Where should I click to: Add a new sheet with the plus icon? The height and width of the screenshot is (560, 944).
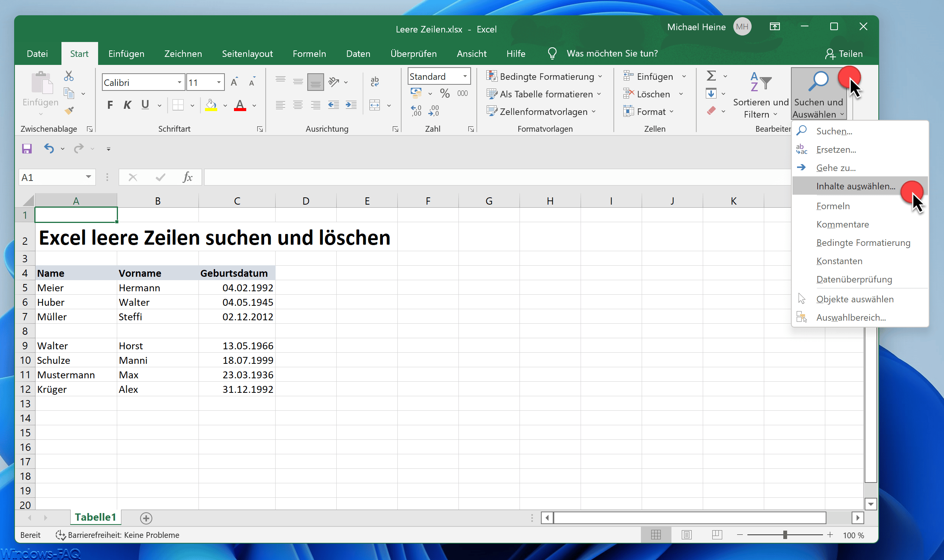point(146,518)
